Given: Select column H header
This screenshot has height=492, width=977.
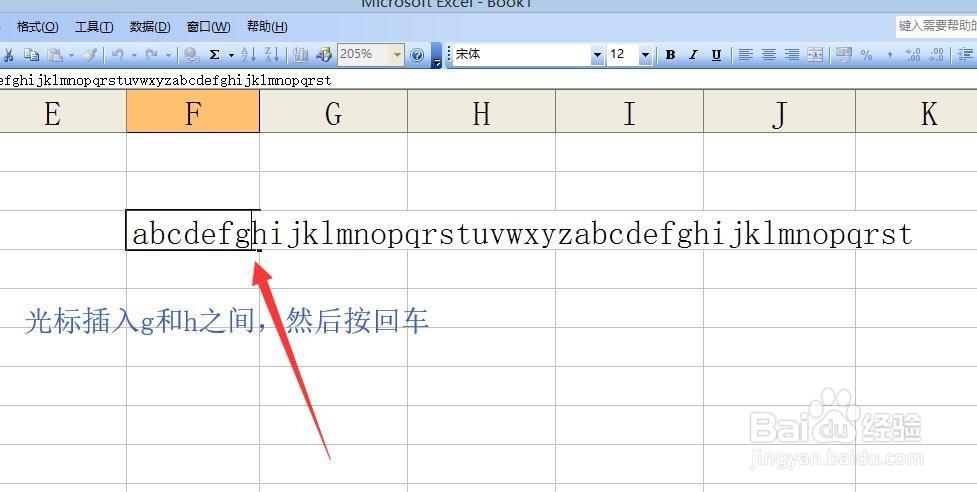Looking at the screenshot, I should [481, 111].
